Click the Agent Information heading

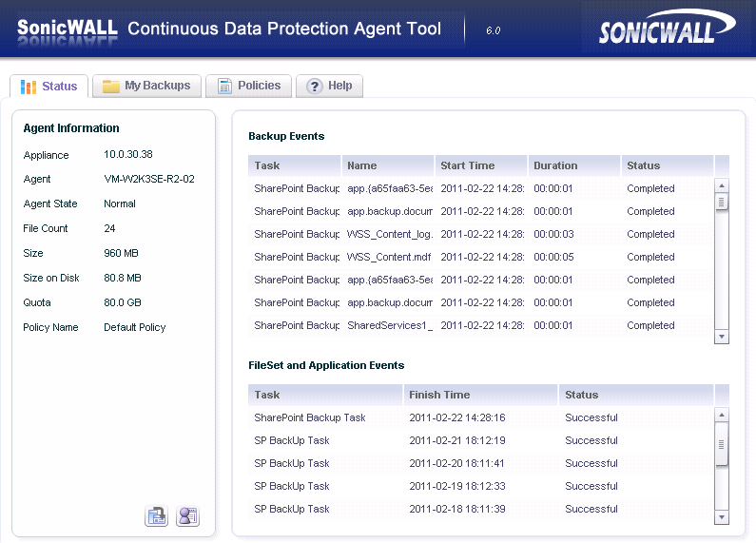click(71, 128)
